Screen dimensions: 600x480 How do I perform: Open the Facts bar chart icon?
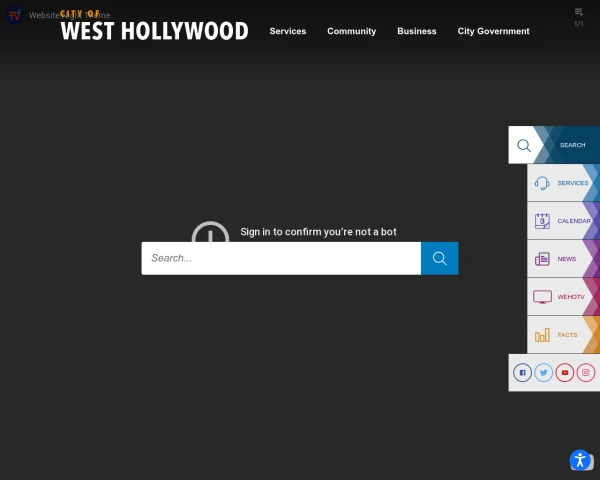542,335
